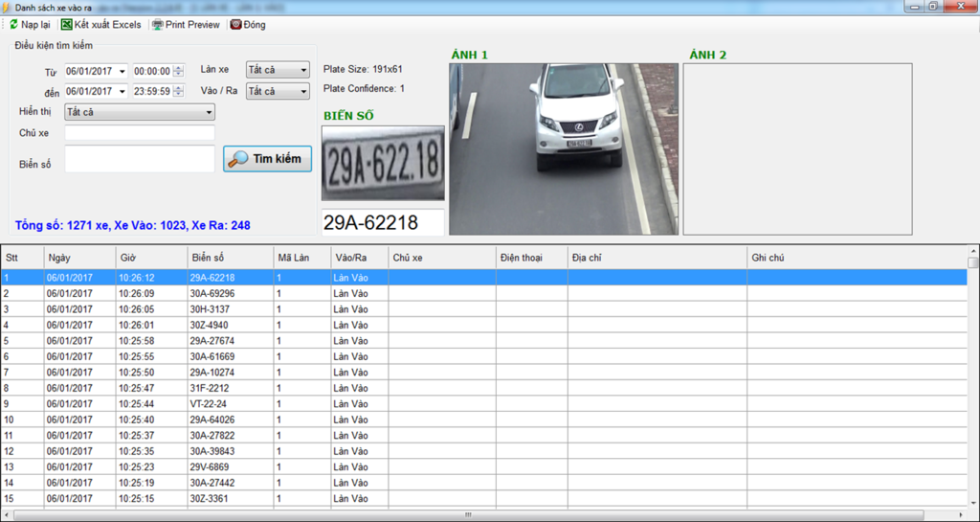Focus the Chủ xe text field
980x522 pixels.
coord(140,133)
